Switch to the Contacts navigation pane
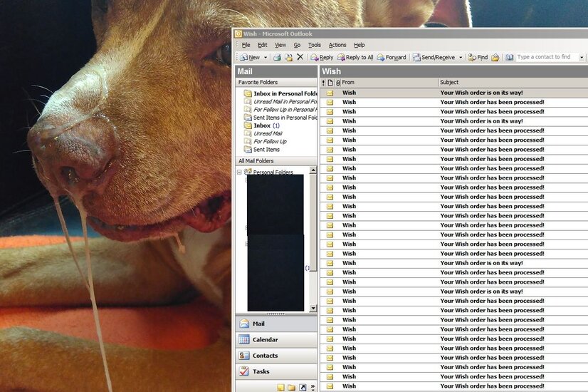 click(276, 356)
